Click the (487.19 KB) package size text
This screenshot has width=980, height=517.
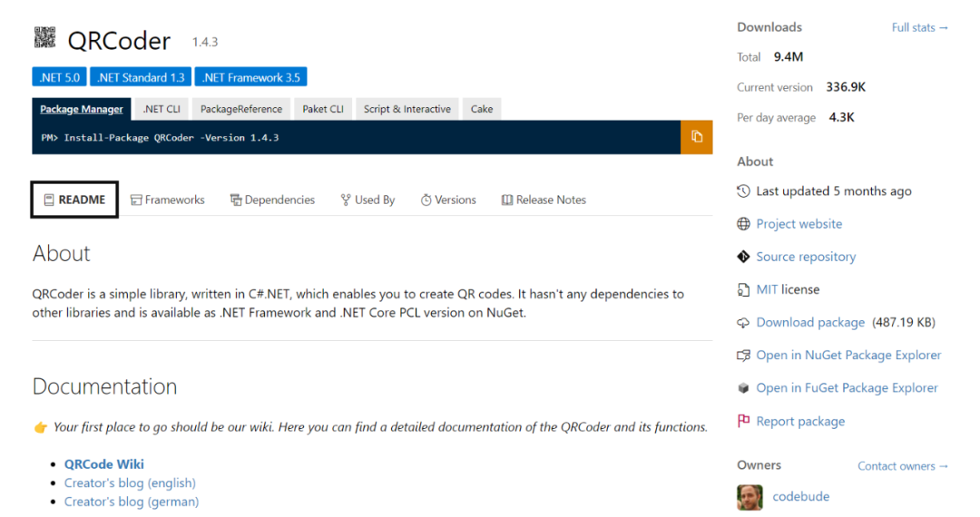pos(903,323)
